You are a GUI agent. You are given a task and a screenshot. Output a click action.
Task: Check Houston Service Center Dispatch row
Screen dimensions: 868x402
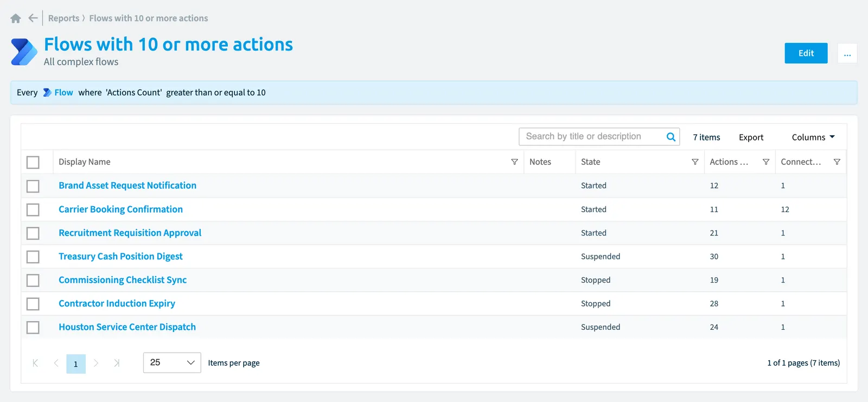coord(33,328)
